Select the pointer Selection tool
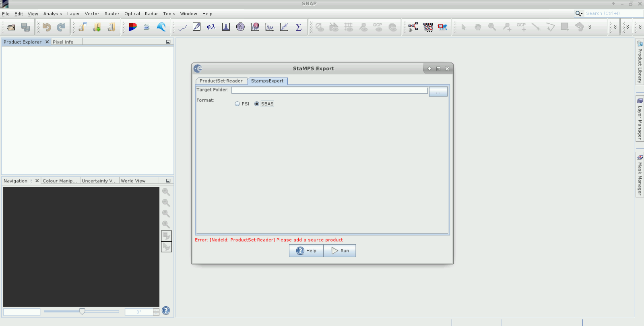The image size is (644, 326). point(463,27)
